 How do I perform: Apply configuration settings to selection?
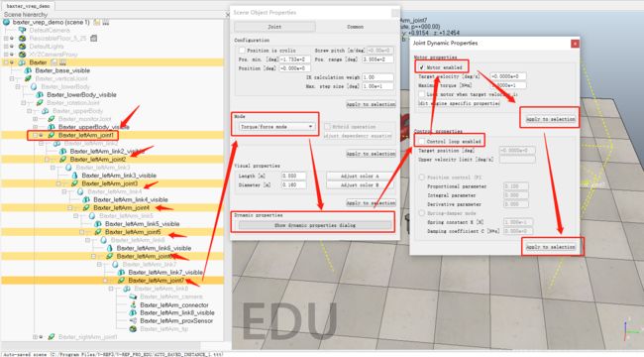pyautogui.click(x=371, y=104)
